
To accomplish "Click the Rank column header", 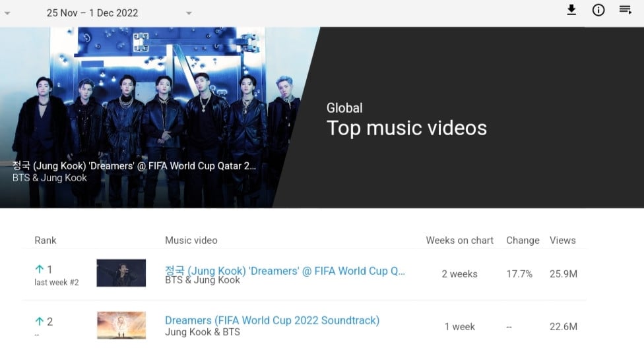I will [45, 241].
